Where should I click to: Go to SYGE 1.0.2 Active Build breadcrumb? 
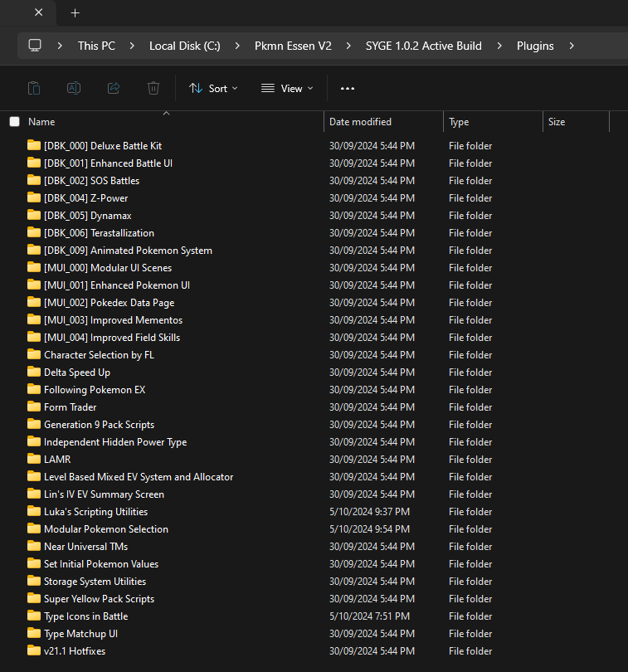(x=423, y=46)
